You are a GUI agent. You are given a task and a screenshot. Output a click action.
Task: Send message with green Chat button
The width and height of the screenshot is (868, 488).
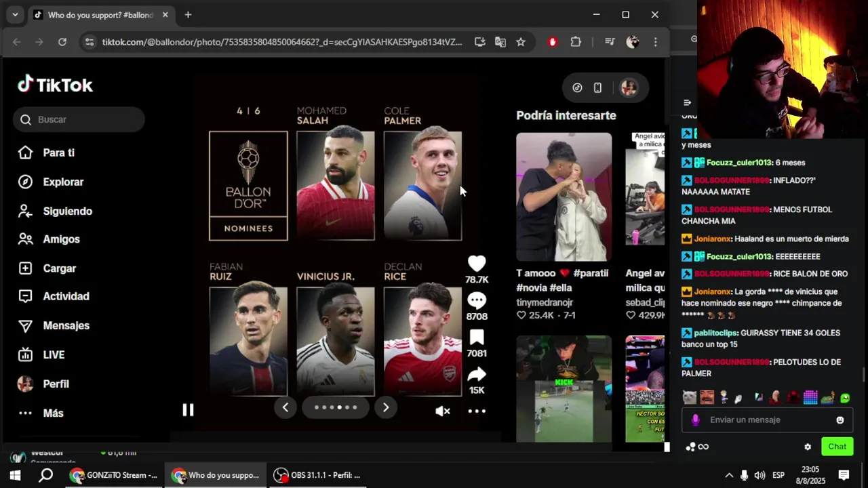tap(837, 447)
